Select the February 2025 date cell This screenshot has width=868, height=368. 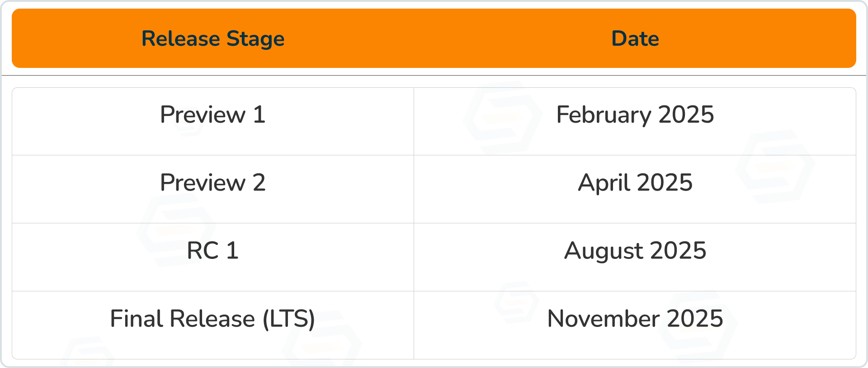click(635, 115)
